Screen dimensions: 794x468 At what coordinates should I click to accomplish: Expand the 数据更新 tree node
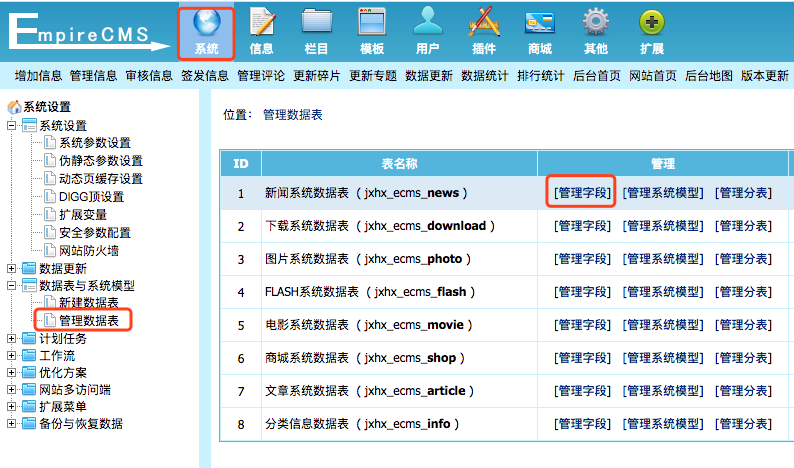pos(12,268)
